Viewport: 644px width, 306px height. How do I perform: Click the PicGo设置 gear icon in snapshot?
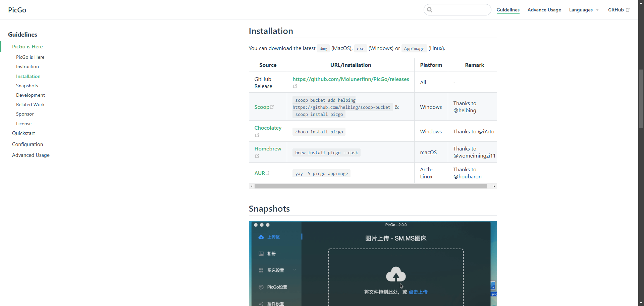(x=261, y=287)
